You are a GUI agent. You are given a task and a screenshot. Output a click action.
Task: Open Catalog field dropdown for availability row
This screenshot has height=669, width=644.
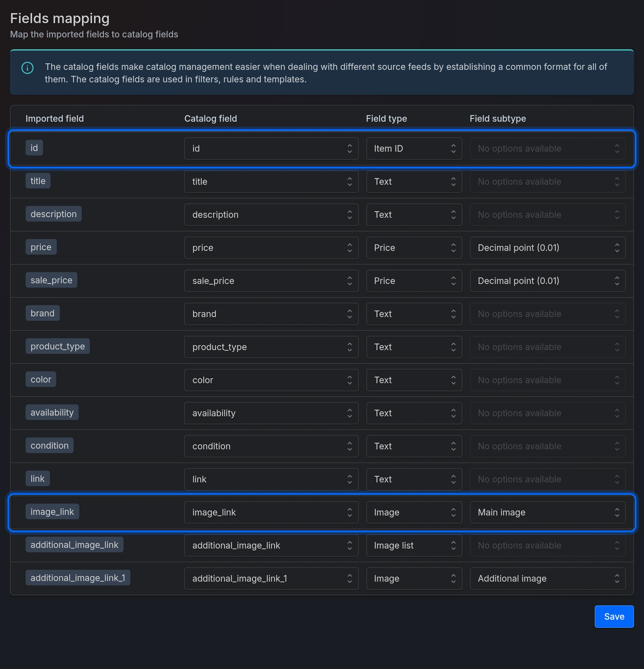[271, 413]
